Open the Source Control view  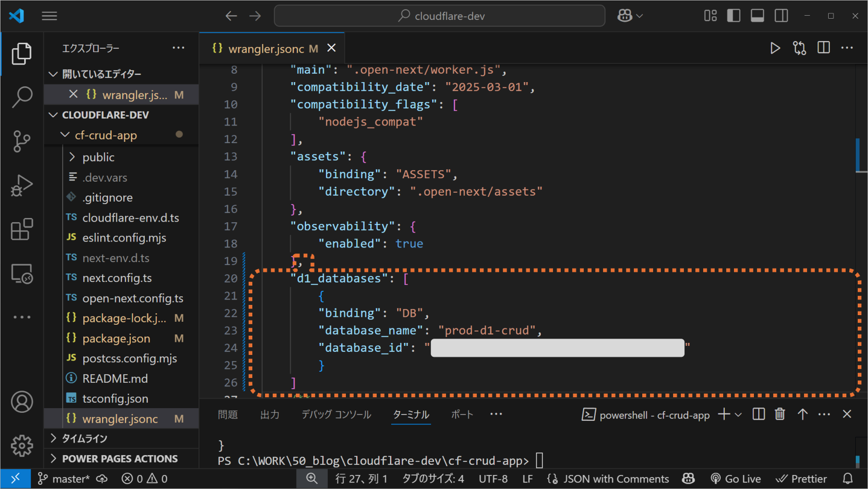pos(22,141)
